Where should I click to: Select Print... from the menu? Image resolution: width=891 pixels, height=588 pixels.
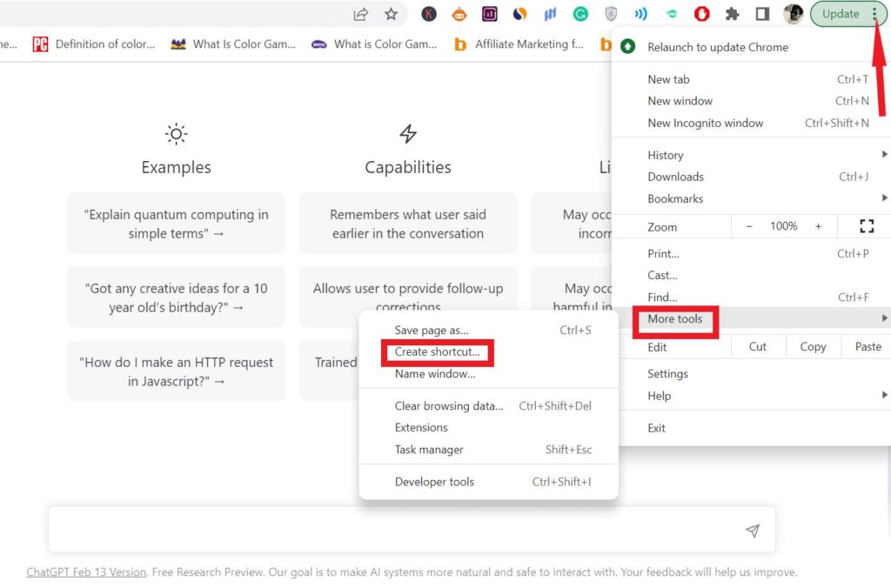[x=751, y=254]
